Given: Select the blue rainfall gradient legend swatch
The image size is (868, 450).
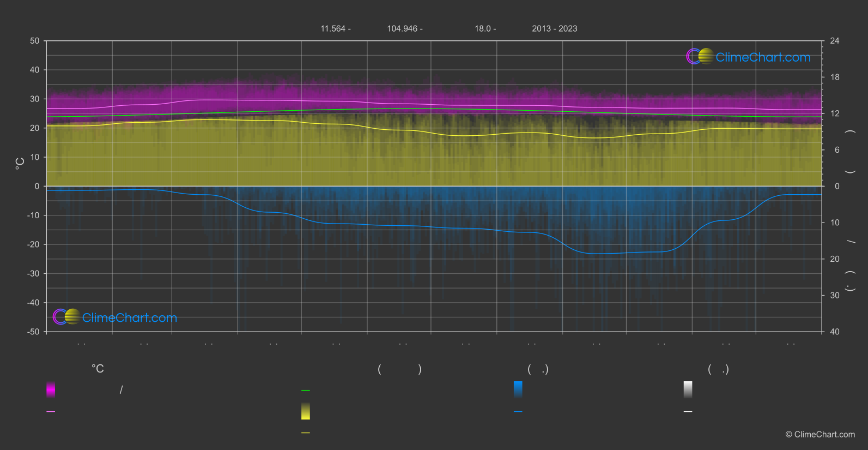Looking at the screenshot, I should pos(518,389).
